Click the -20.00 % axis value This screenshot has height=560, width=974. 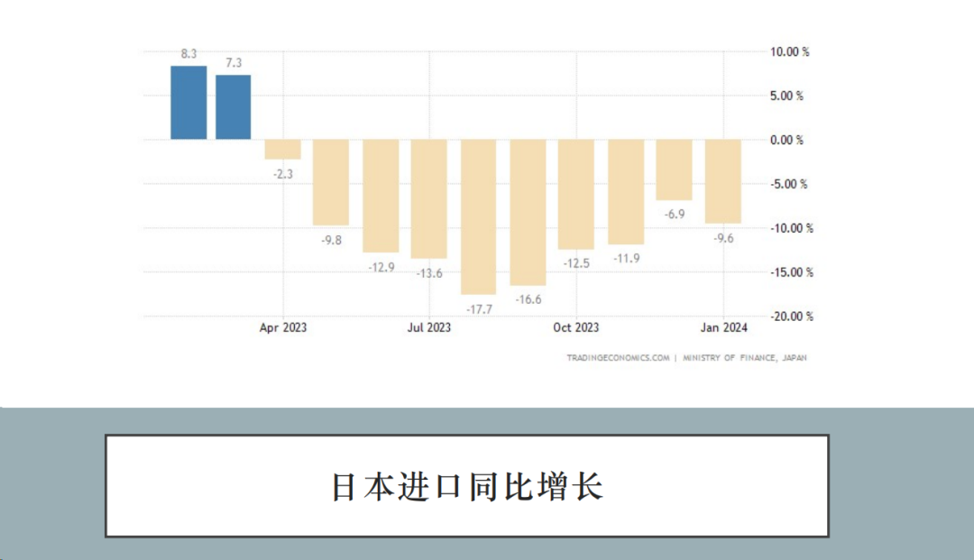point(792,317)
